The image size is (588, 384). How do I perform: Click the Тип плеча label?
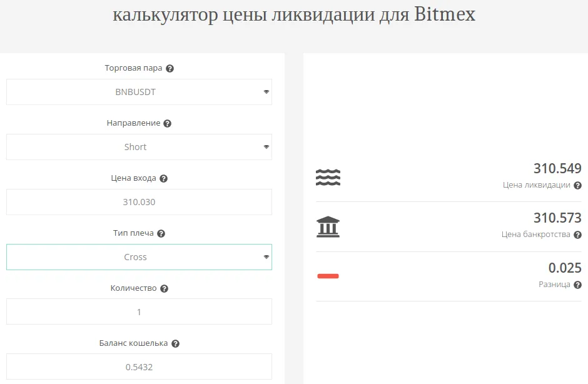(133, 233)
